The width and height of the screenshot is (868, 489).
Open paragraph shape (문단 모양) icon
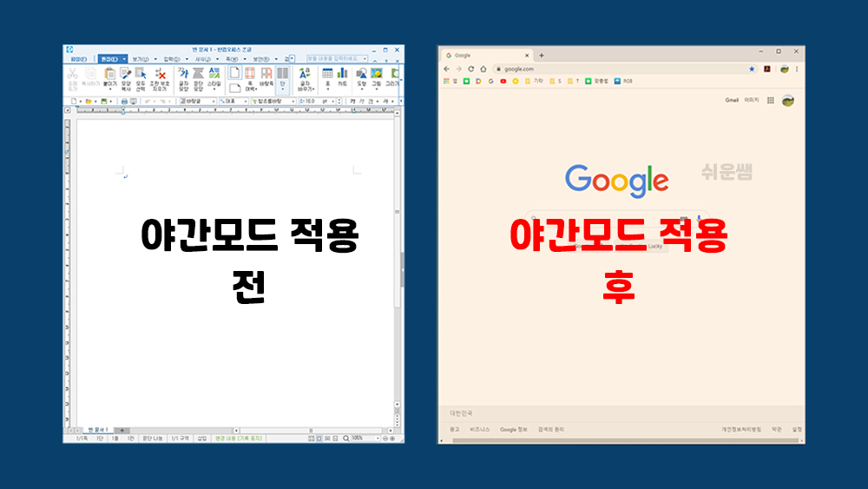click(198, 74)
